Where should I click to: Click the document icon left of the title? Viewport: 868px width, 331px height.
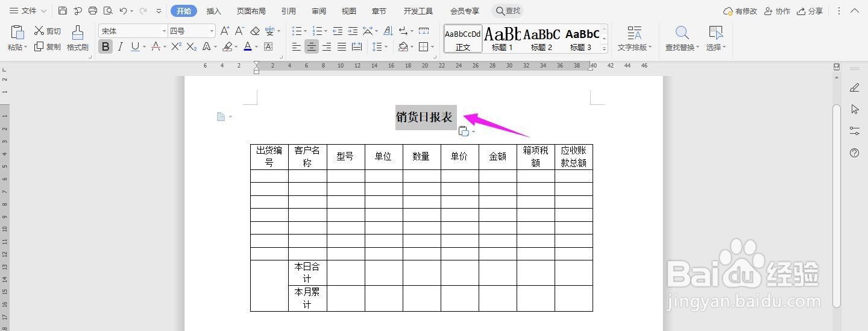[221, 116]
